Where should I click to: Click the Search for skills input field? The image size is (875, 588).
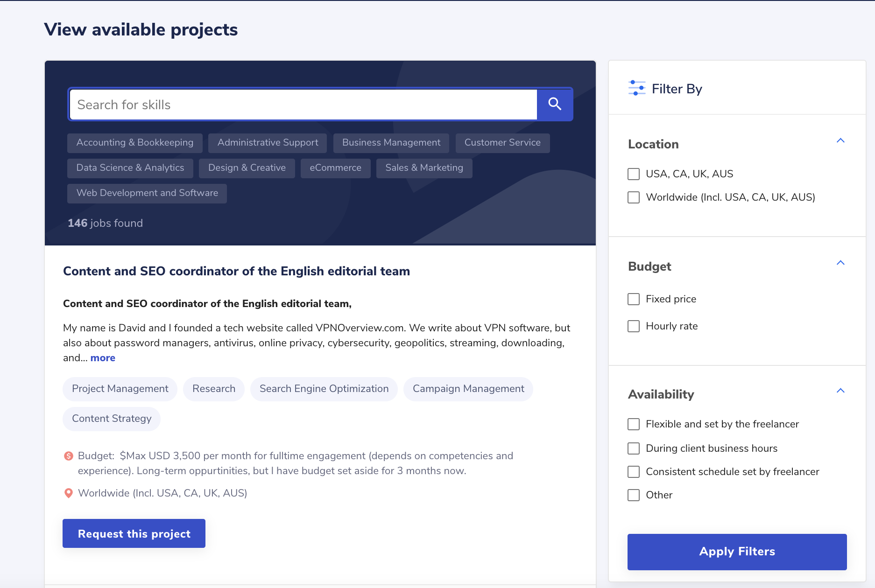pos(303,105)
